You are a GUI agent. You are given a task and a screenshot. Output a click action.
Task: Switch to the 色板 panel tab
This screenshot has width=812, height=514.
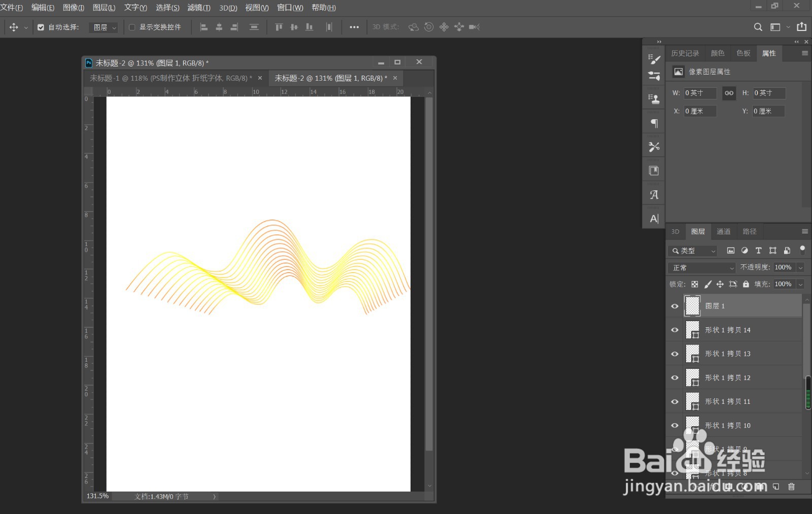click(743, 53)
